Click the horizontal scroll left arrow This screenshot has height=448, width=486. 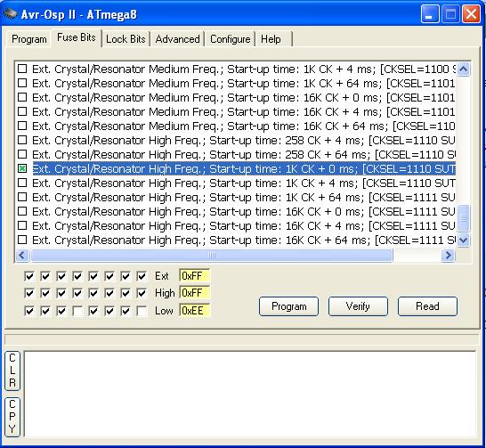point(22,256)
